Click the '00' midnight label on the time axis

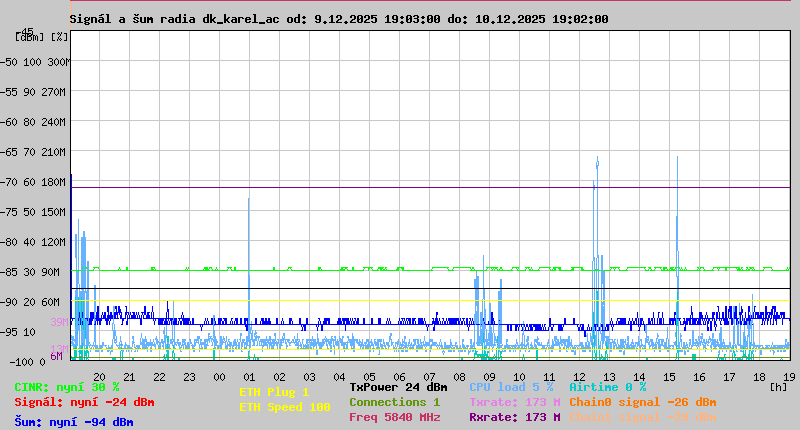click(219, 377)
